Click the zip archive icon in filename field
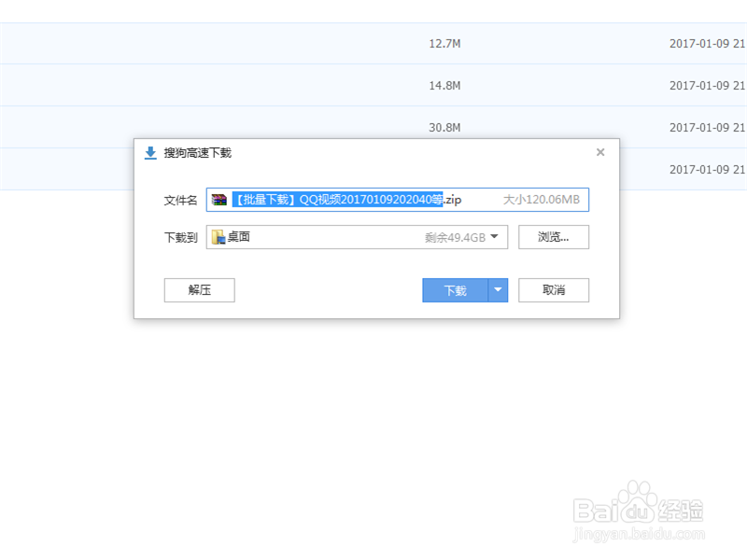The height and width of the screenshot is (560, 747). point(219,200)
